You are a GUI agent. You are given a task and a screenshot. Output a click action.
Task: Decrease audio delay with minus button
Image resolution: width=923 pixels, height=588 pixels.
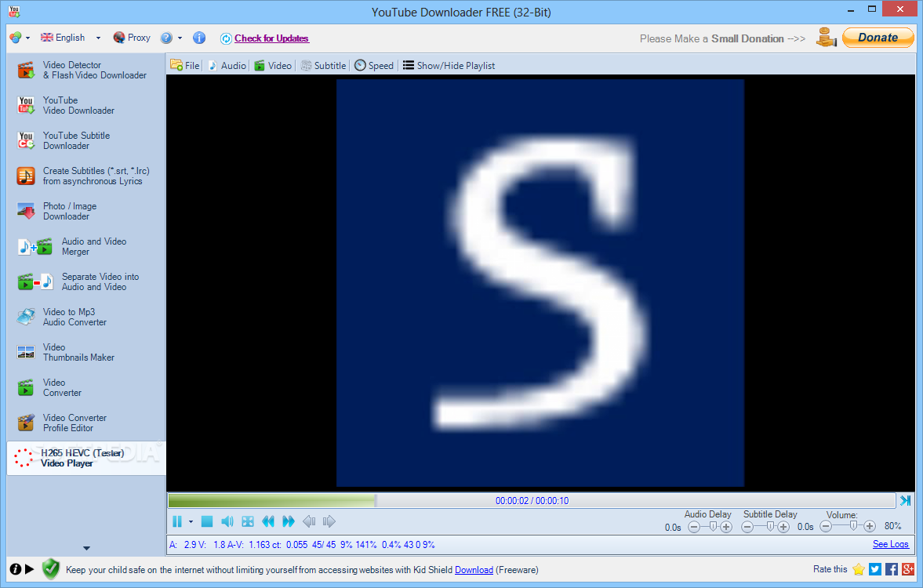click(694, 527)
